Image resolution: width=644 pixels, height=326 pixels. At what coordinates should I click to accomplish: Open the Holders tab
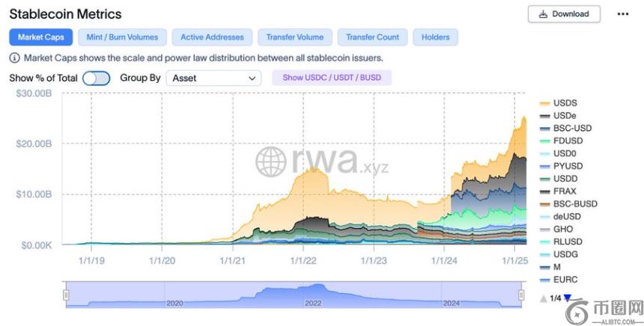click(x=435, y=37)
